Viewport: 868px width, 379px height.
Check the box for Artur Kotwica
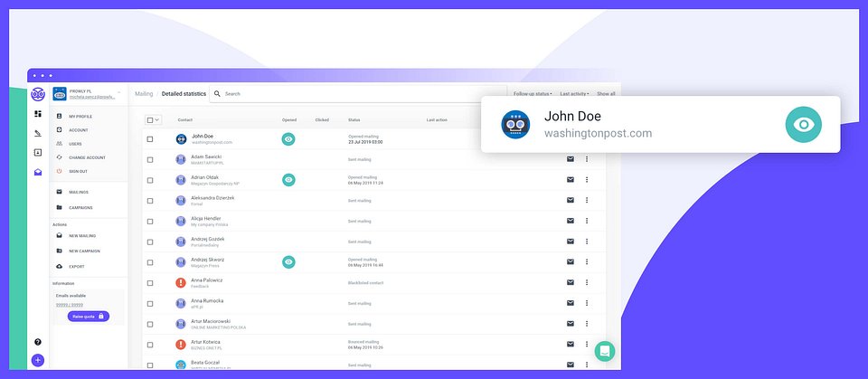[x=150, y=345]
